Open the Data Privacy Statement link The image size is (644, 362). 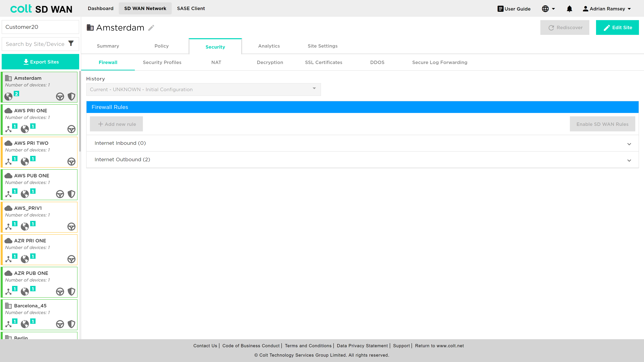pos(362,346)
